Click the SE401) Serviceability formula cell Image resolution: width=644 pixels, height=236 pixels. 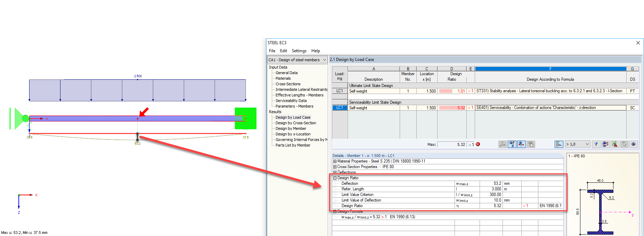tap(551, 108)
